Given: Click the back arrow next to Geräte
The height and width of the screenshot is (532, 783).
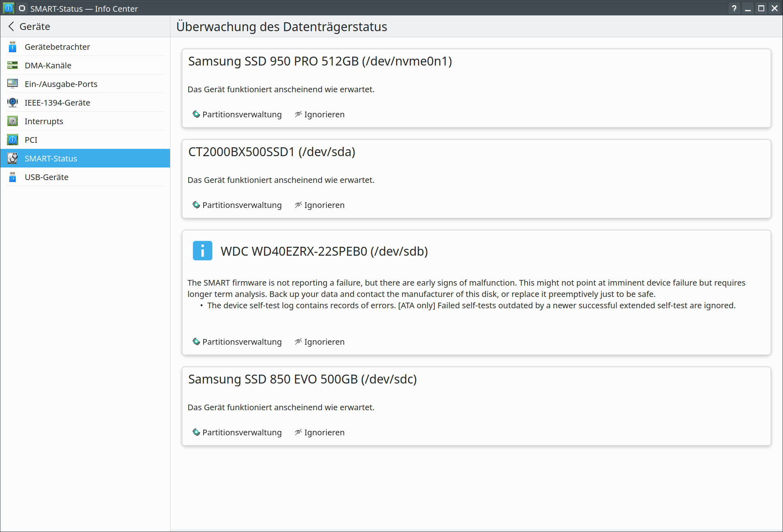Looking at the screenshot, I should pos(11,26).
